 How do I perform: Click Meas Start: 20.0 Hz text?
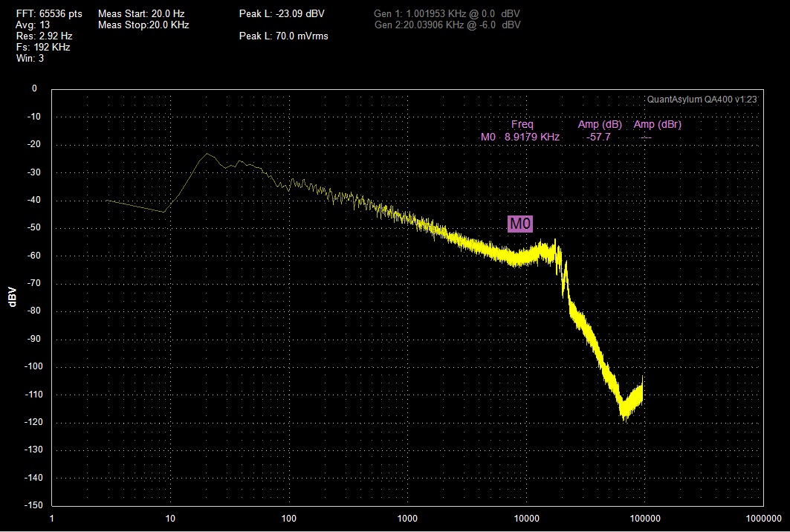click(140, 13)
